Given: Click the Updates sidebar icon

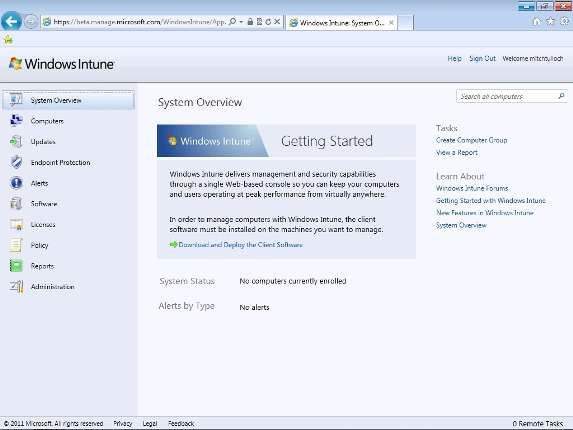Looking at the screenshot, I should (x=16, y=141).
